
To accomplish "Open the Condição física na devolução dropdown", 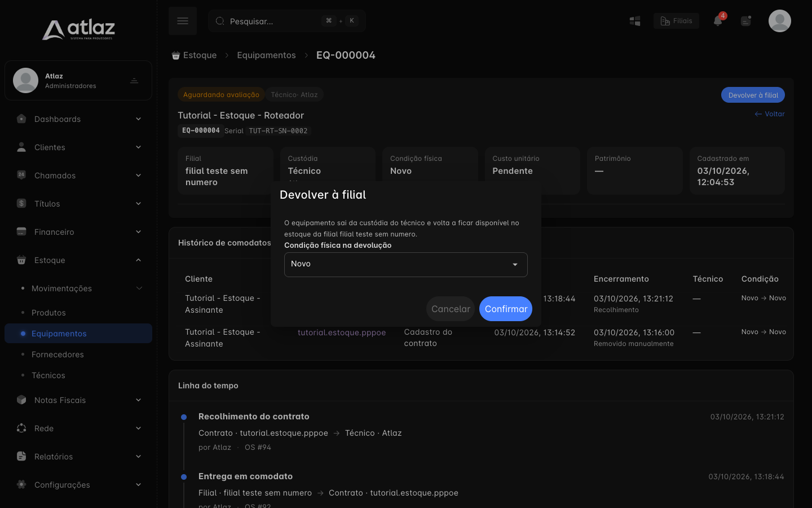I will (406, 265).
